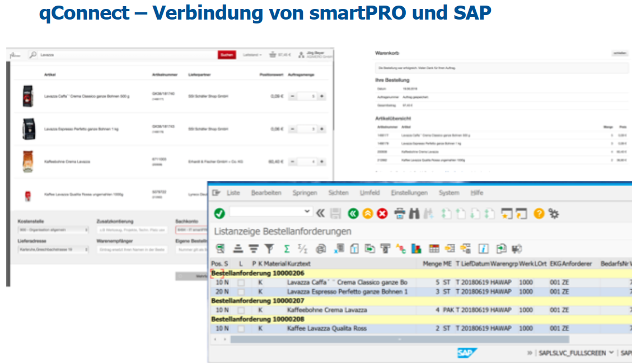Screen dimensions: 632x364
Task: Open the shopping basket icon in smartPRO header
Action: pyautogui.click(x=273, y=55)
